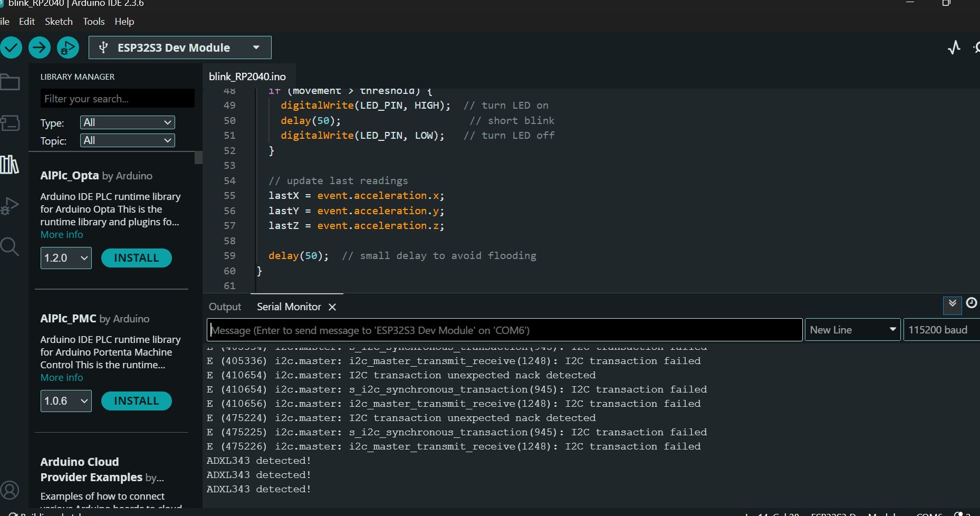Toggle the Library Manager sidebar icon
The width and height of the screenshot is (980, 516).
pos(10,165)
